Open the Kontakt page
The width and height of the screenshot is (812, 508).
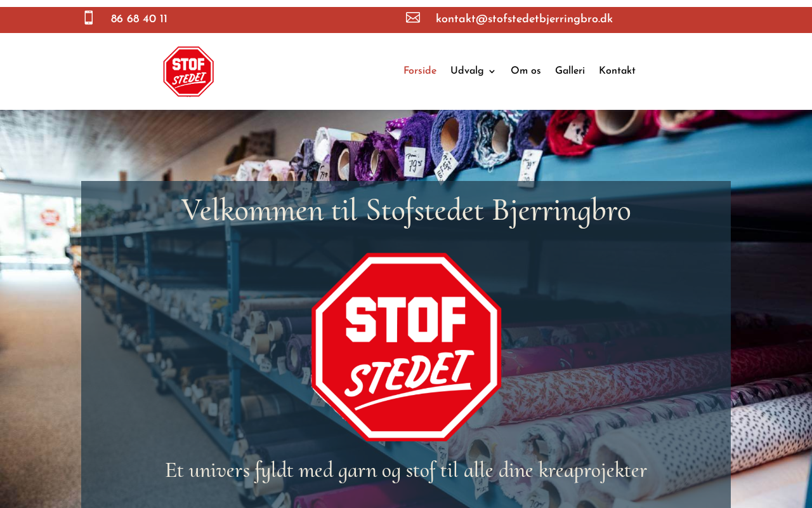pos(617,71)
